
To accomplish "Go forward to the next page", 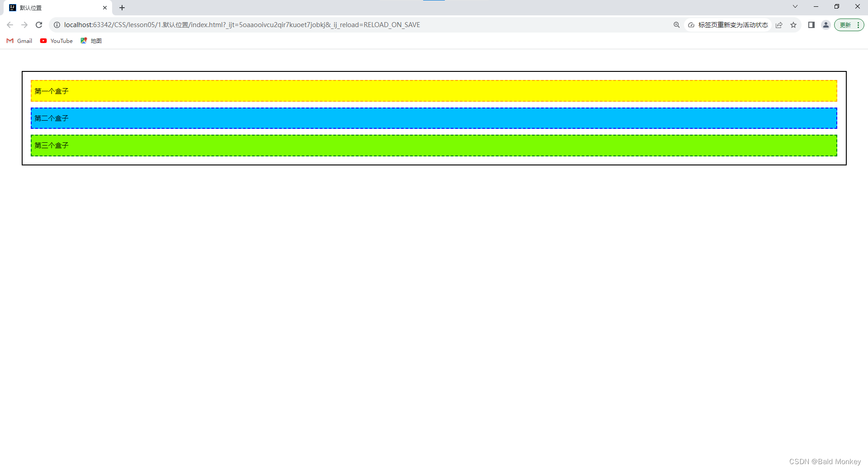I will [x=24, y=25].
